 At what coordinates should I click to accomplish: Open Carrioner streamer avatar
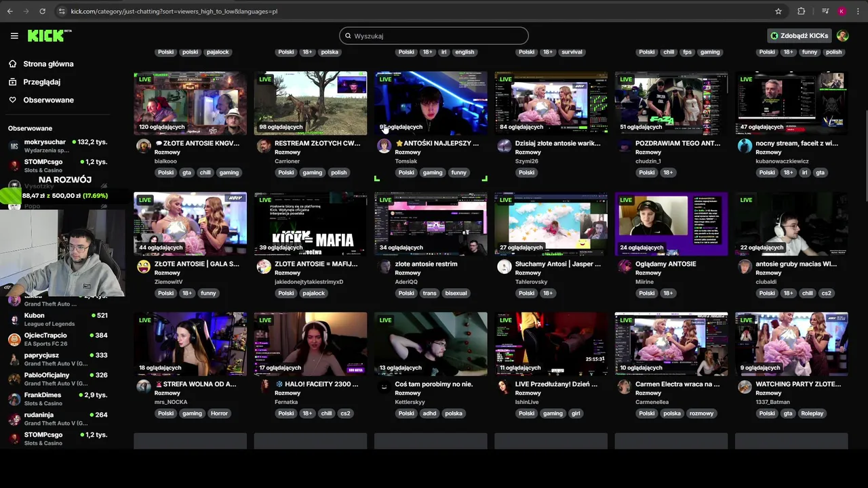264,146
